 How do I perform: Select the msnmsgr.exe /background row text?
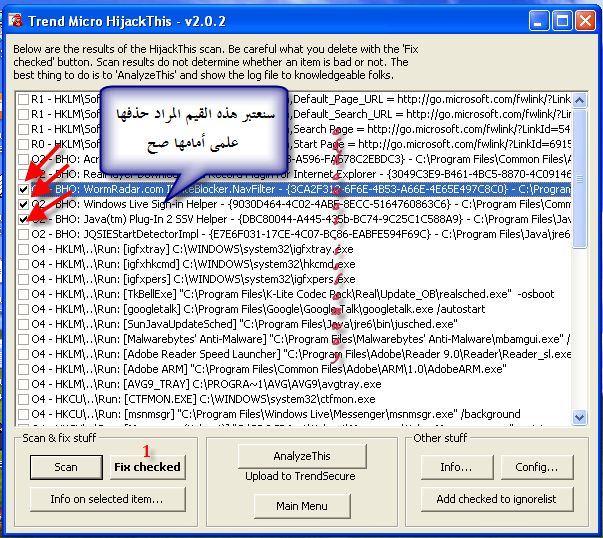[x=276, y=414]
